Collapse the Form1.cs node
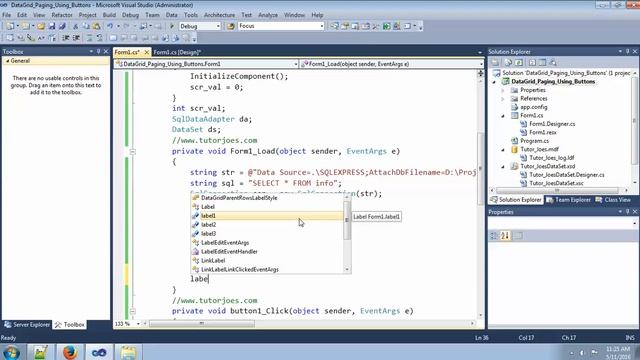The image size is (640, 360). point(503,116)
